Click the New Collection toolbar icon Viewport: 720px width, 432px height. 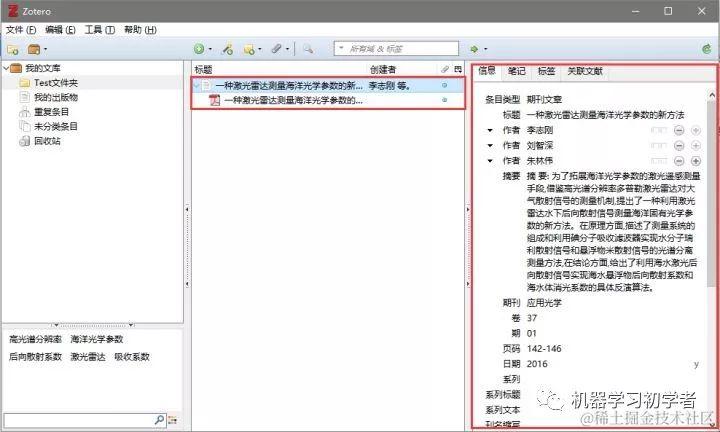pos(12,49)
